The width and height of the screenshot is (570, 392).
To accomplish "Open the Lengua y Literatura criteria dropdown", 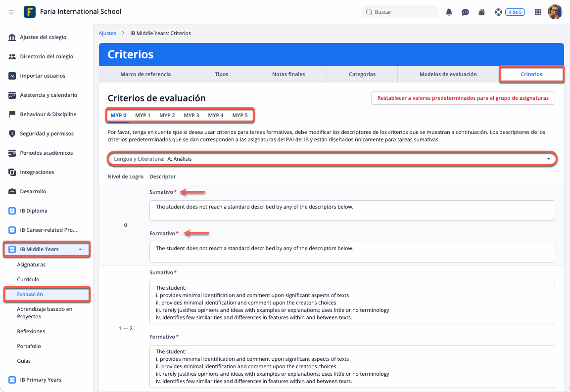I will tap(332, 159).
